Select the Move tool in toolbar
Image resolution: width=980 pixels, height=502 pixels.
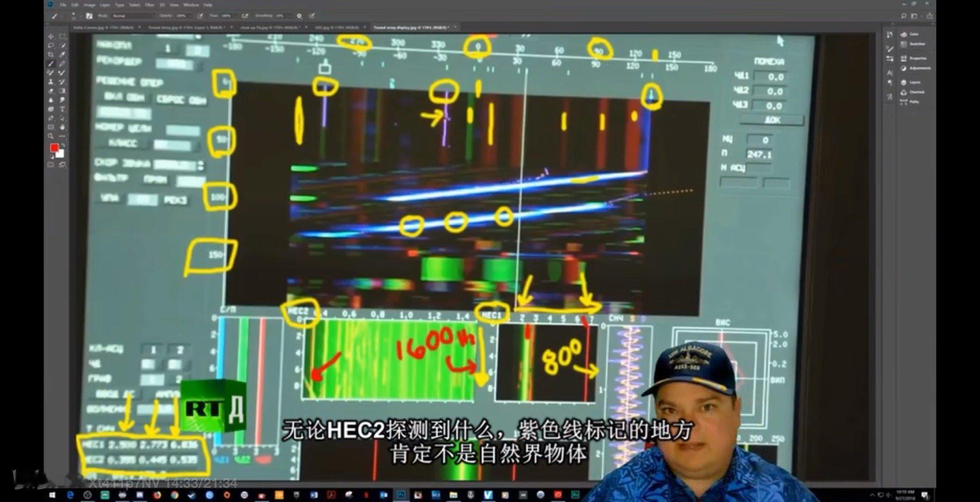51,36
